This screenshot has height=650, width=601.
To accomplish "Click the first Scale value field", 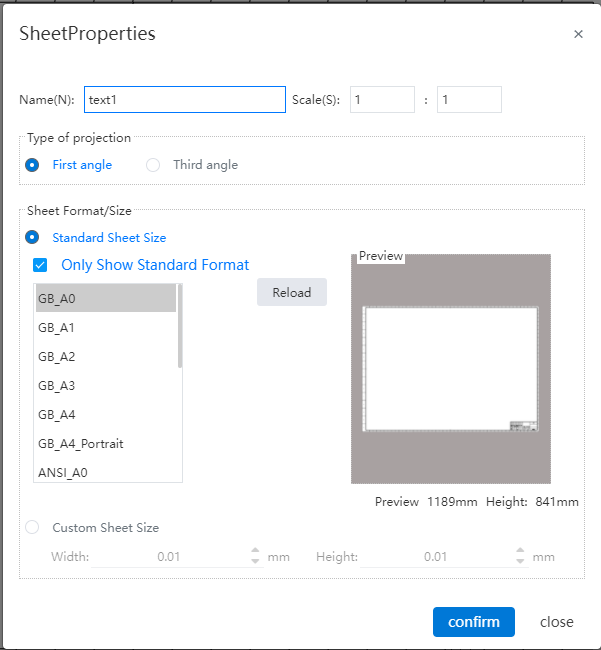I will (x=382, y=99).
